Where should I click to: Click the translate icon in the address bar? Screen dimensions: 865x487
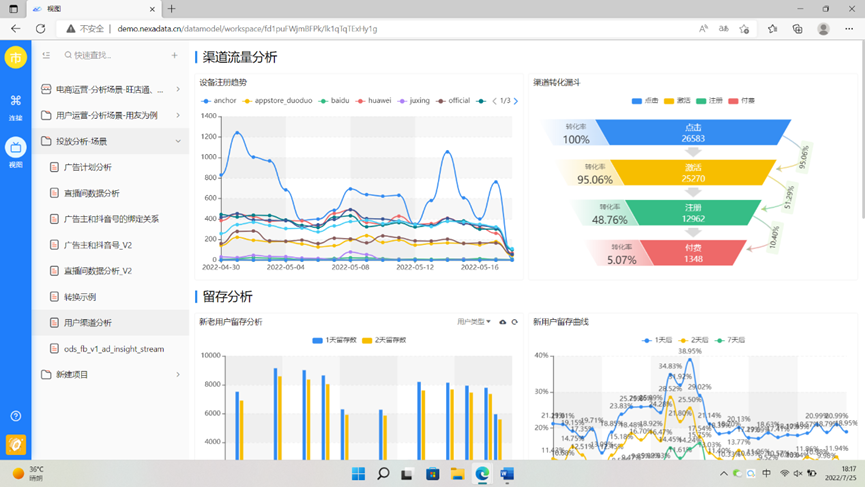[x=724, y=29]
